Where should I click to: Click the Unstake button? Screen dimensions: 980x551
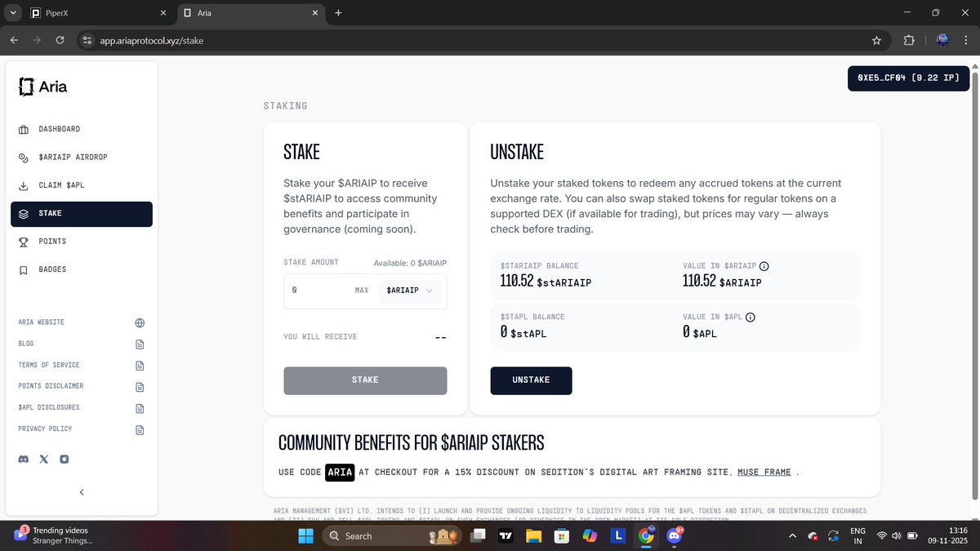[531, 380]
